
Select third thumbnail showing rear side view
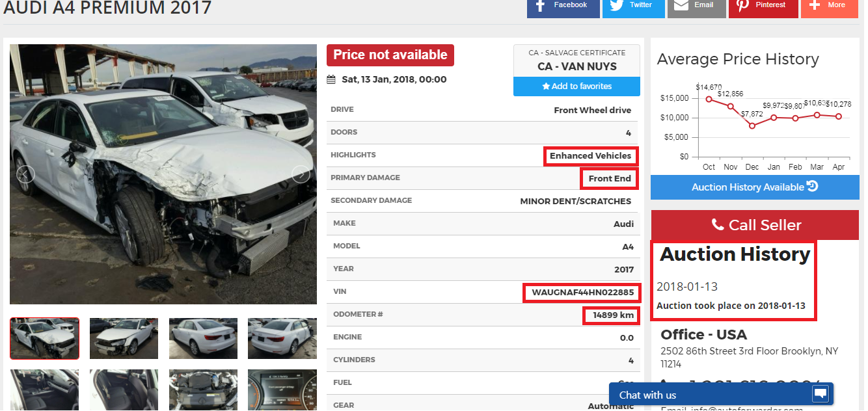(203, 338)
